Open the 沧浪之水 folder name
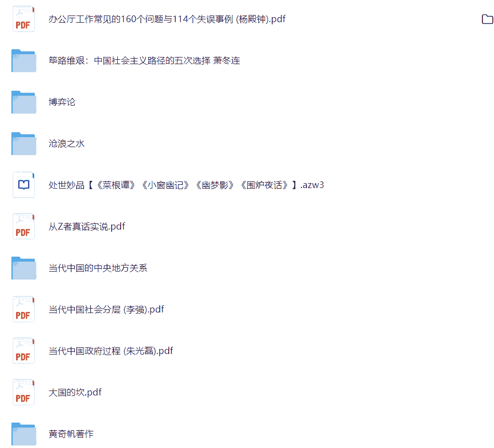494x448 pixels. (66, 144)
